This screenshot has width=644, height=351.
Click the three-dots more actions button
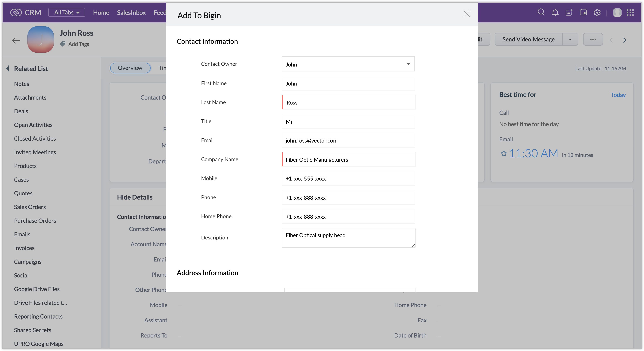click(593, 40)
